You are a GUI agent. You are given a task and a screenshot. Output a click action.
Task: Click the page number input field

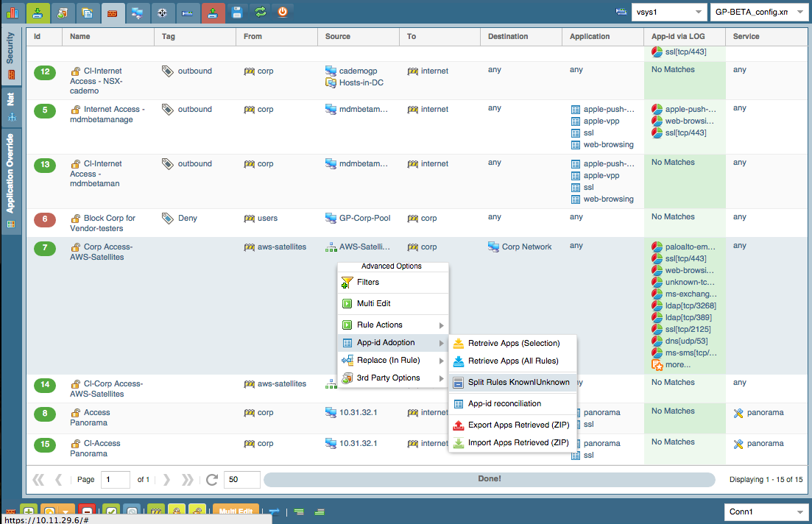[x=116, y=480]
